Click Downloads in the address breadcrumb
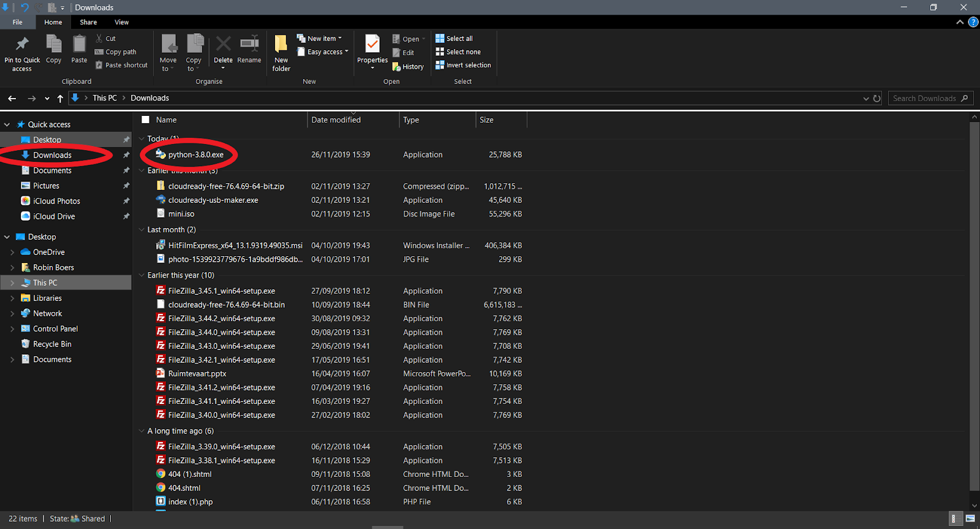This screenshot has width=980, height=529. [149, 98]
